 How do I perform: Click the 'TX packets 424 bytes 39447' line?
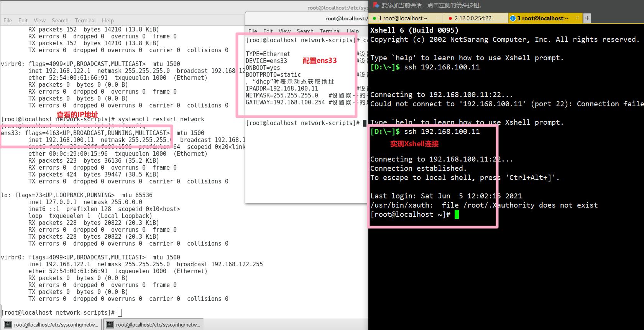[94, 174]
